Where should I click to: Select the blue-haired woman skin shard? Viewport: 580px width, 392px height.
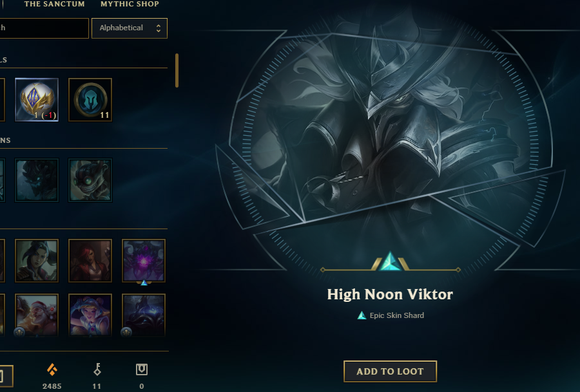point(90,315)
